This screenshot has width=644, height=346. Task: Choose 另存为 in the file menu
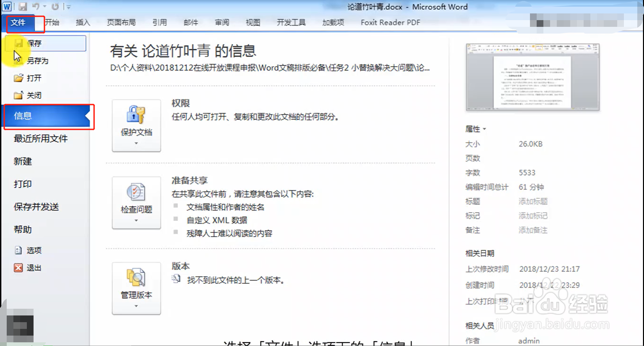pyautogui.click(x=38, y=61)
